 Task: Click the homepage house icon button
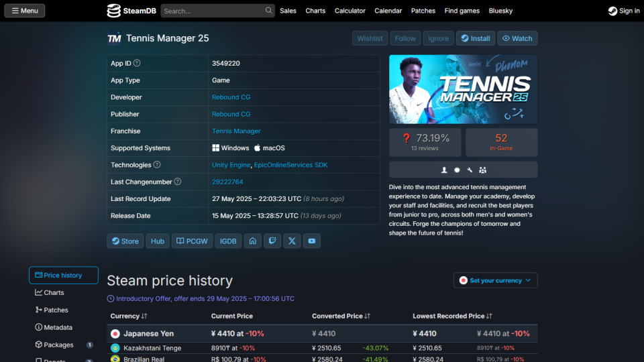point(253,241)
